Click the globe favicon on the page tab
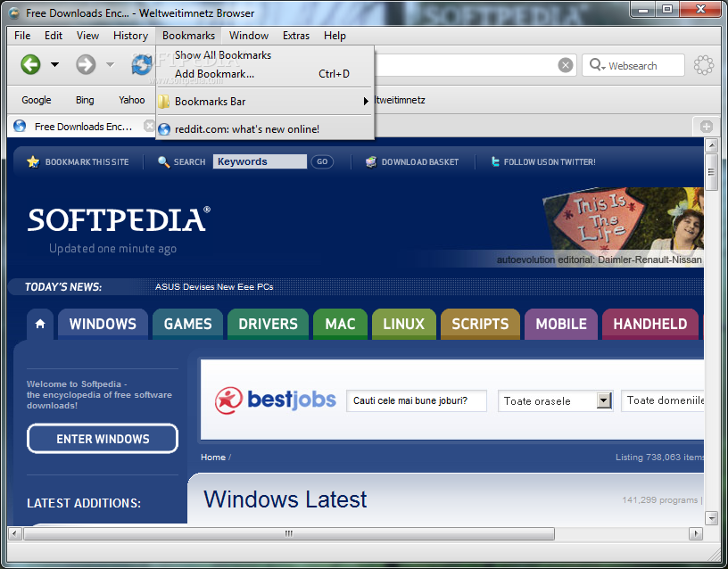 coord(20,126)
